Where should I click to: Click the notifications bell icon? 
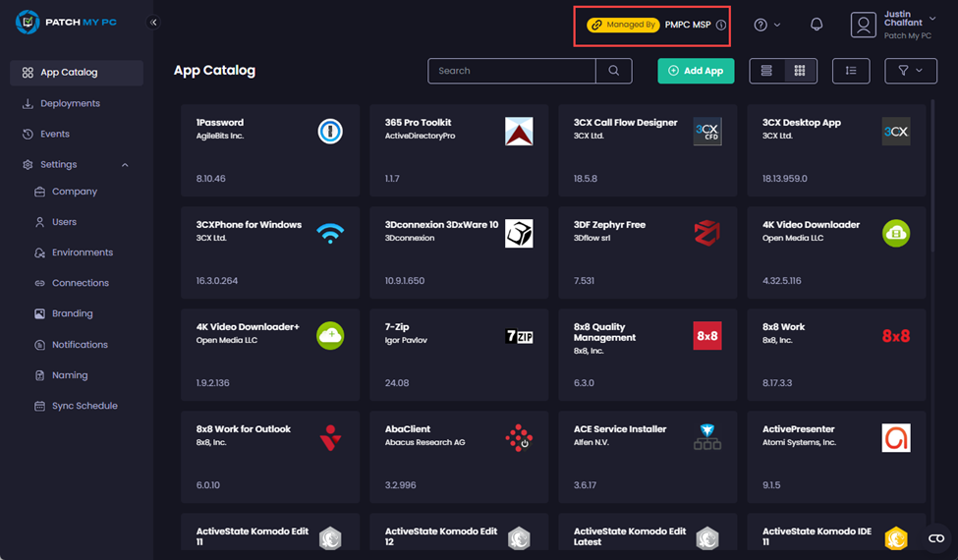(816, 25)
